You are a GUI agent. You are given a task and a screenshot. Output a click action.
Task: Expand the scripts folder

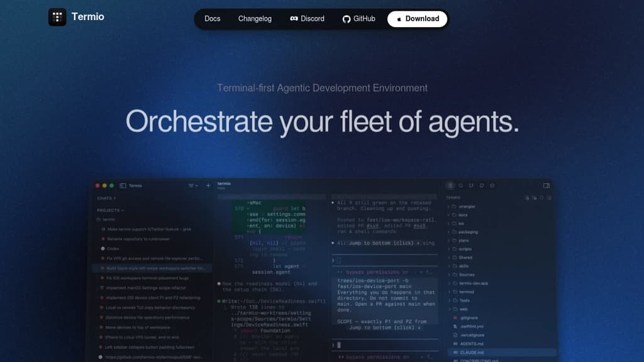[x=460, y=249]
